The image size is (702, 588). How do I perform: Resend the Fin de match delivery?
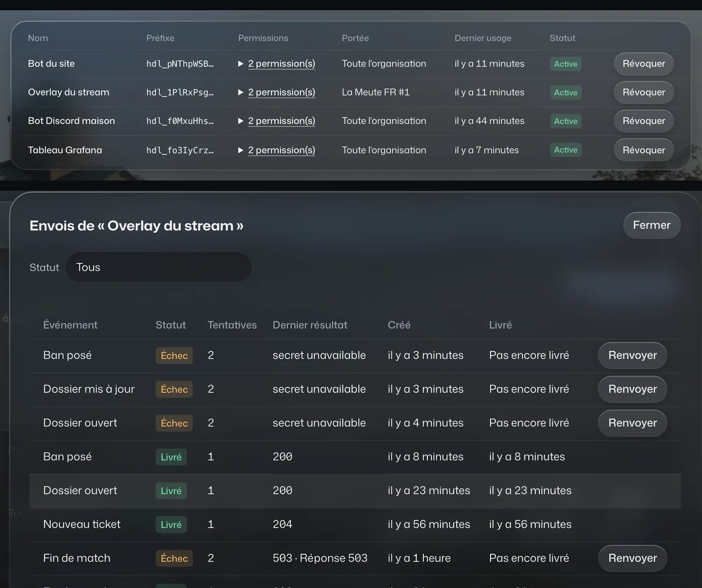click(x=632, y=558)
